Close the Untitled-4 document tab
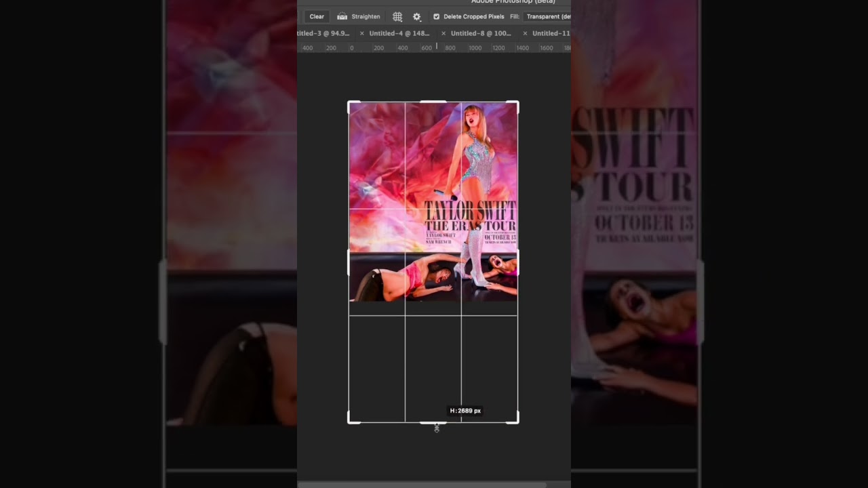This screenshot has height=488, width=868. click(361, 33)
